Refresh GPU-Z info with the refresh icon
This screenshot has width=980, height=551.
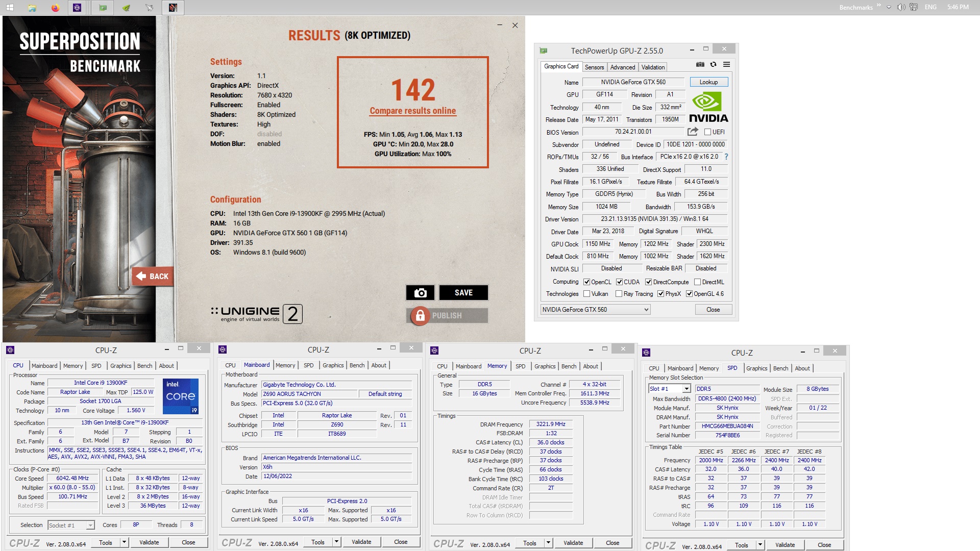point(713,64)
